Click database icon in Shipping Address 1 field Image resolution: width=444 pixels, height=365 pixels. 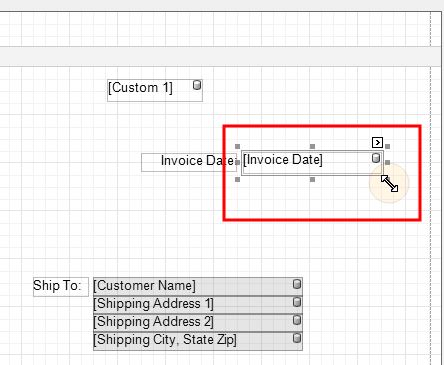click(x=297, y=302)
